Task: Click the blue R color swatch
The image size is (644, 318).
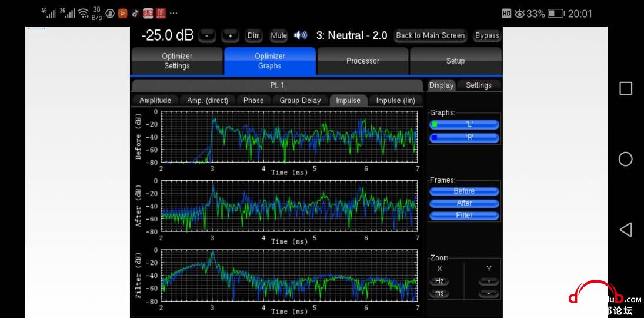Action: (435, 138)
